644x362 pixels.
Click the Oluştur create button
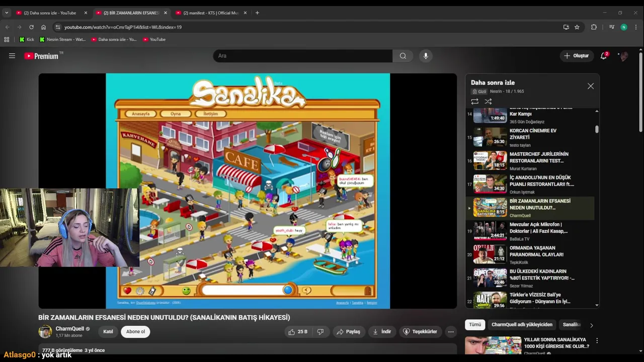576,56
